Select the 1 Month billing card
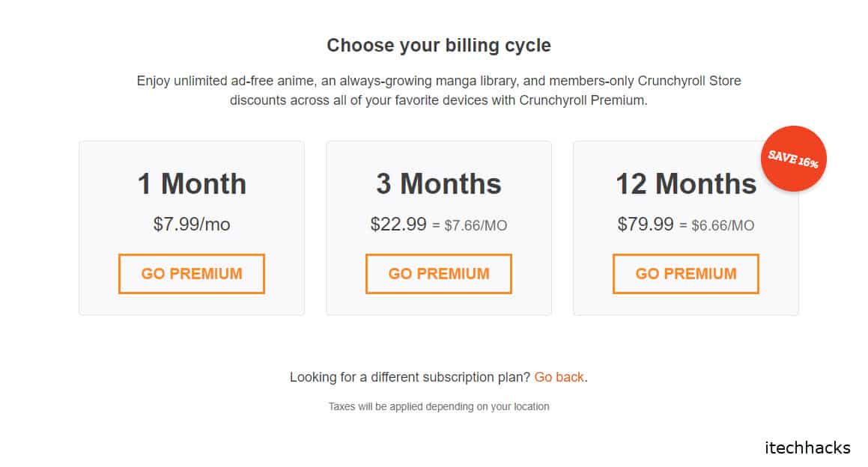 [x=191, y=227]
